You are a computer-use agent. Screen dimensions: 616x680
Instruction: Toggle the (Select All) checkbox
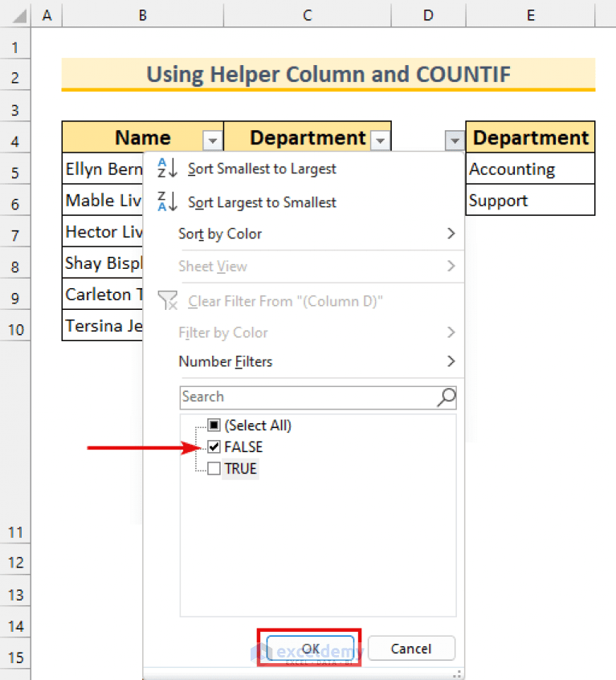213,426
